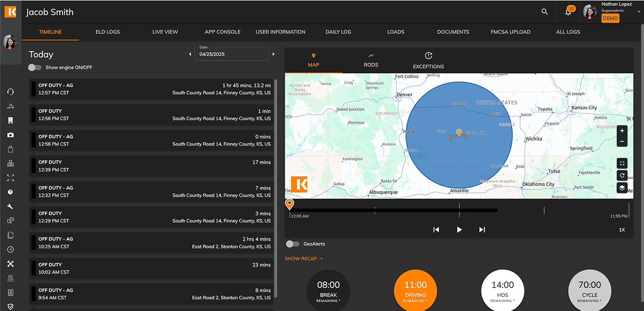Screen dimensions: 644x311
Task: Turn on the GeoAlerts switch
Action: click(293, 244)
